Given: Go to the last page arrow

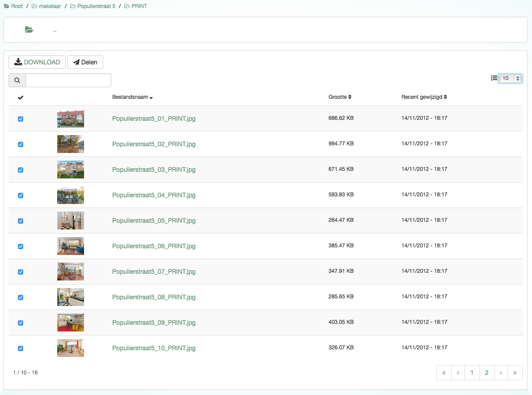Looking at the screenshot, I should pyautogui.click(x=515, y=373).
